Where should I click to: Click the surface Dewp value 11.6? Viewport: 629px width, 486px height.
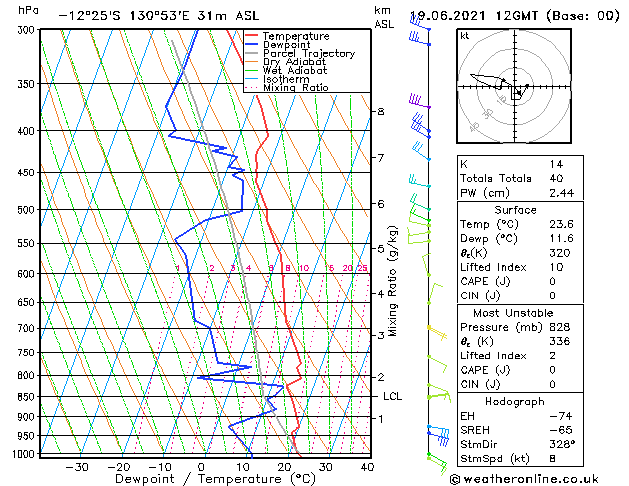[562, 239]
